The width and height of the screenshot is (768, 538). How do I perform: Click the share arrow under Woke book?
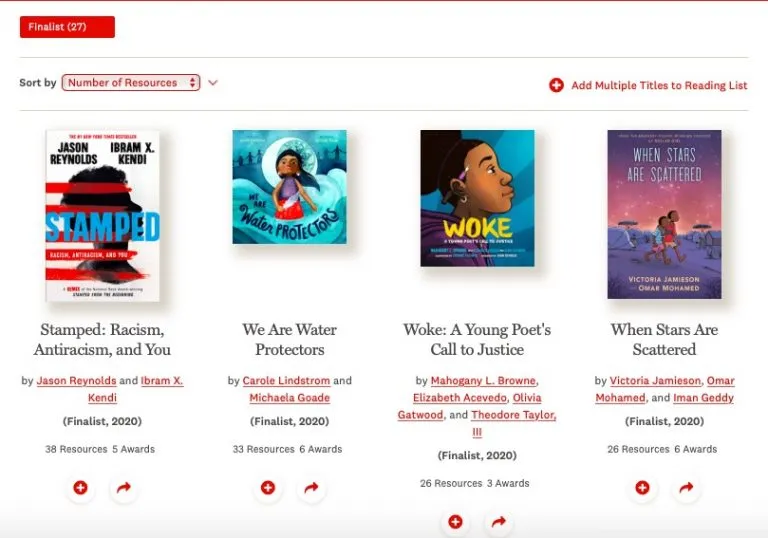click(x=499, y=522)
